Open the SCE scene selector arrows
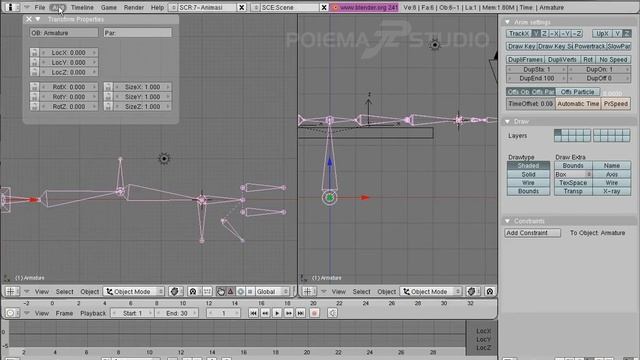Screen dimensions: 640x360 (x=256, y=7)
